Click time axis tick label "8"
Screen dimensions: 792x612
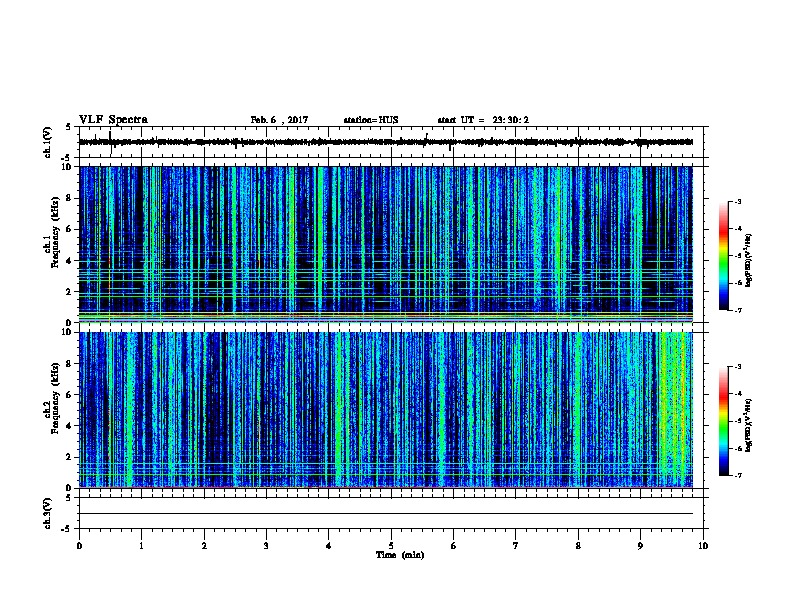(578, 546)
